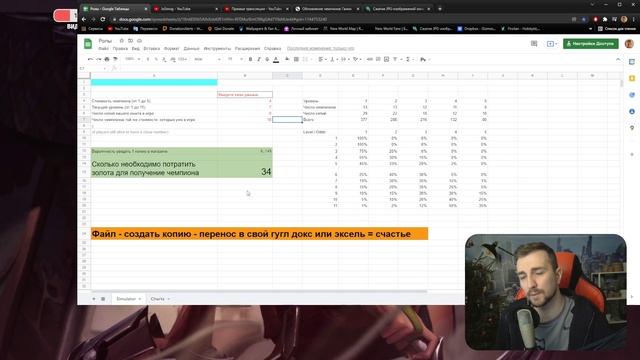This screenshot has height=360, width=640.
Task: Click the Chrome address bar
Action: click(339, 19)
